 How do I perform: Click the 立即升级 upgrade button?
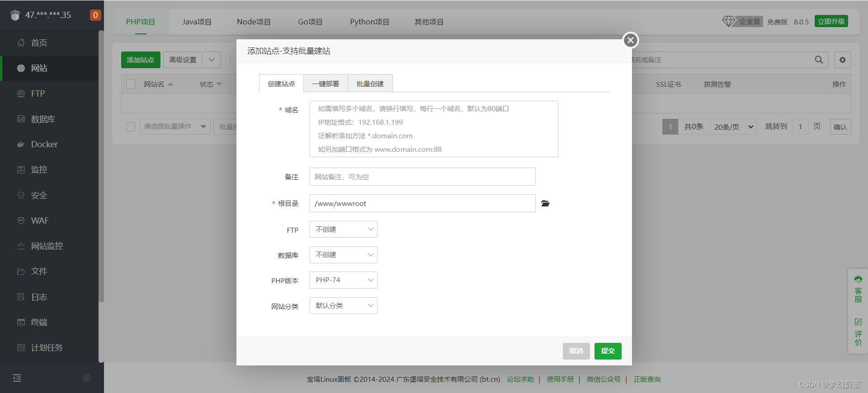[831, 21]
